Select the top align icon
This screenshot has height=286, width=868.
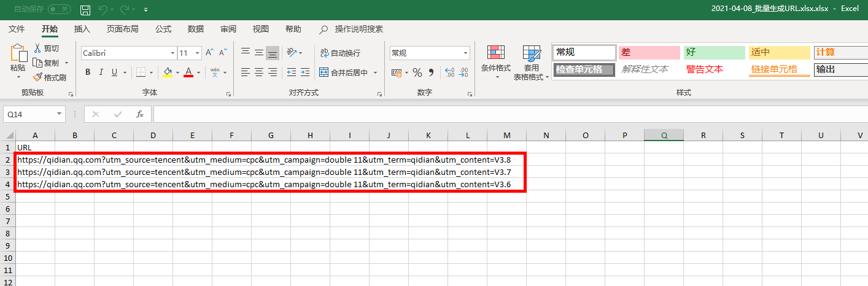246,53
